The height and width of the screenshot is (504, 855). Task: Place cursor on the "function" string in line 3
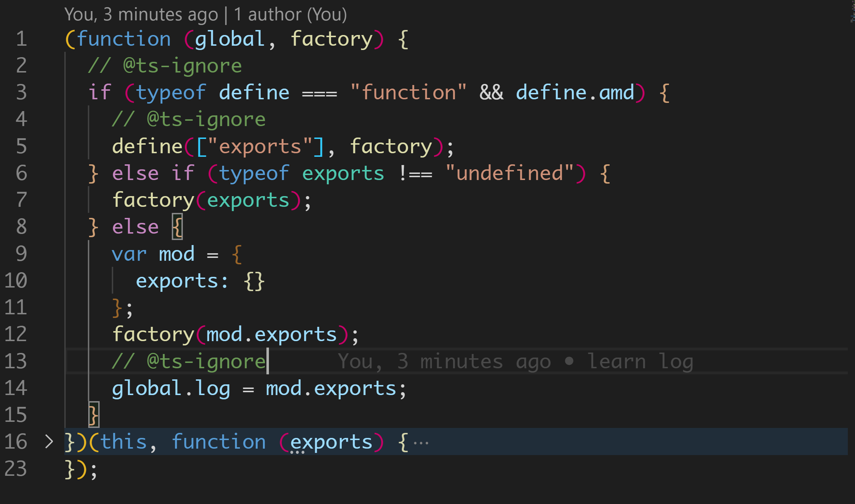click(x=408, y=93)
